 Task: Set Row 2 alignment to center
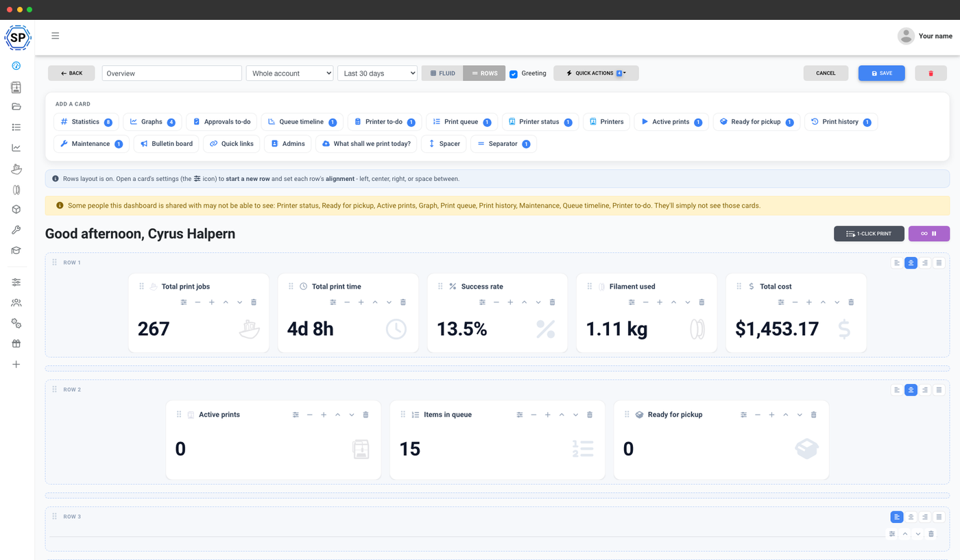[x=911, y=390]
